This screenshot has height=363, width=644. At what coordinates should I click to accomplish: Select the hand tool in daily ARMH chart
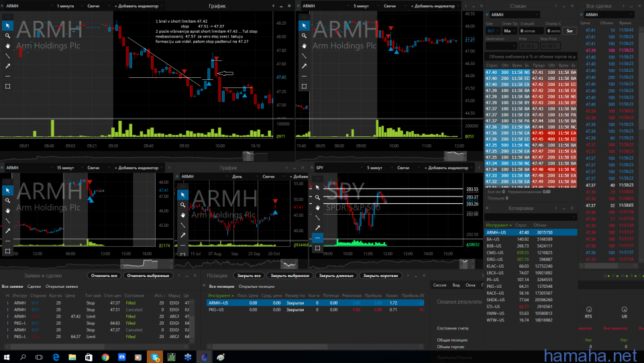(x=182, y=215)
